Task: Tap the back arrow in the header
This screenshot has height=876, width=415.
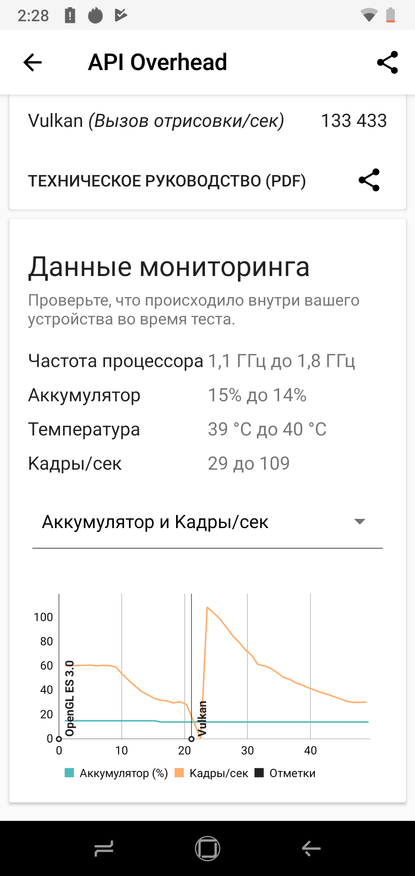Action: pos(32,63)
